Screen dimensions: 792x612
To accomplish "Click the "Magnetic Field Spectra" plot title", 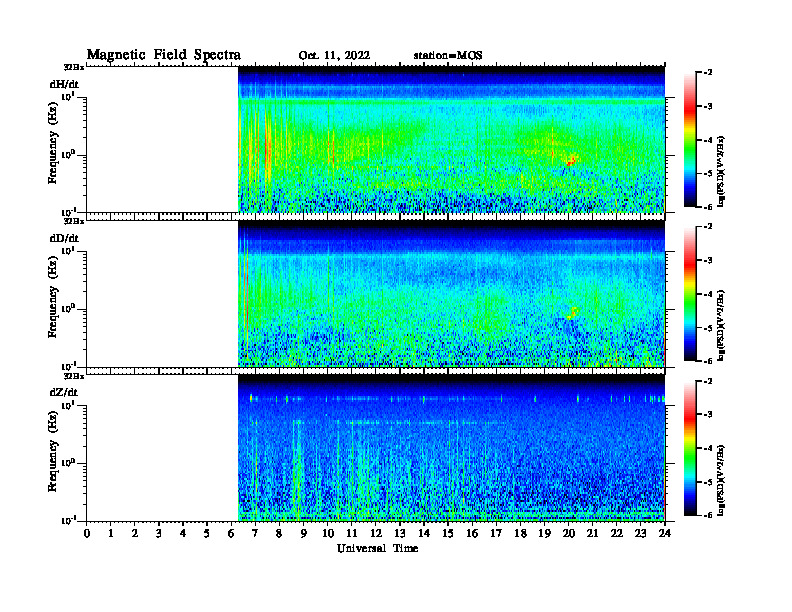I will [164, 55].
